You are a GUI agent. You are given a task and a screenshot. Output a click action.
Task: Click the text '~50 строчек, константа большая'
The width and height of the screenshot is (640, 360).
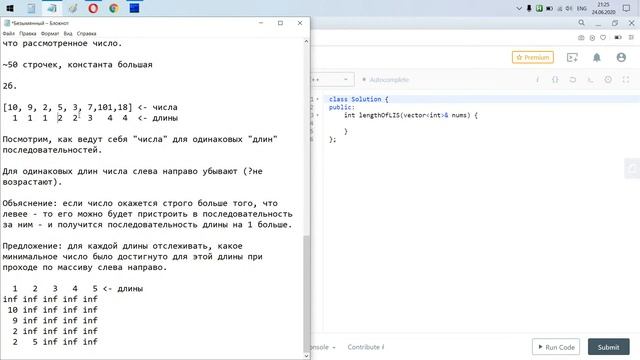78,64
